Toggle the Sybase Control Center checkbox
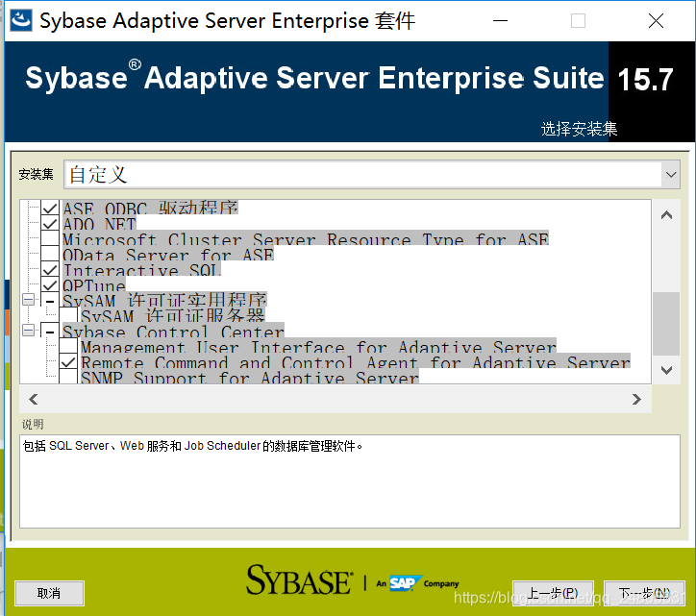 (50, 332)
